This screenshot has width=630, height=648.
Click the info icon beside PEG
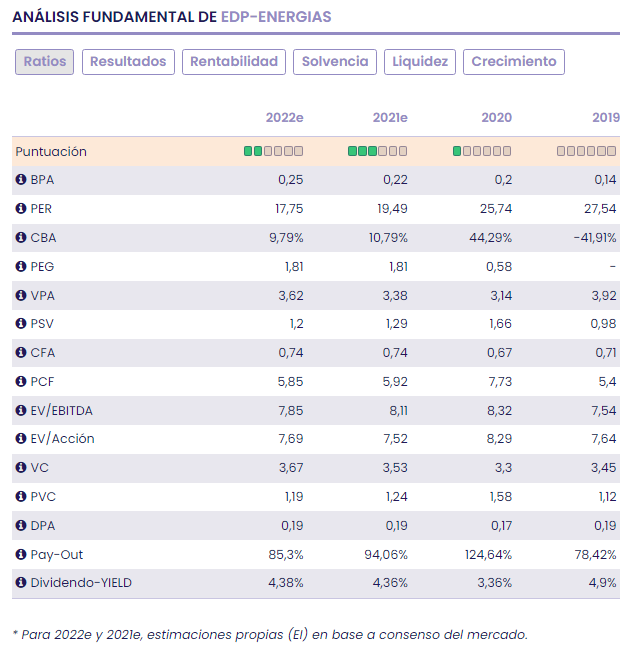click(20, 266)
